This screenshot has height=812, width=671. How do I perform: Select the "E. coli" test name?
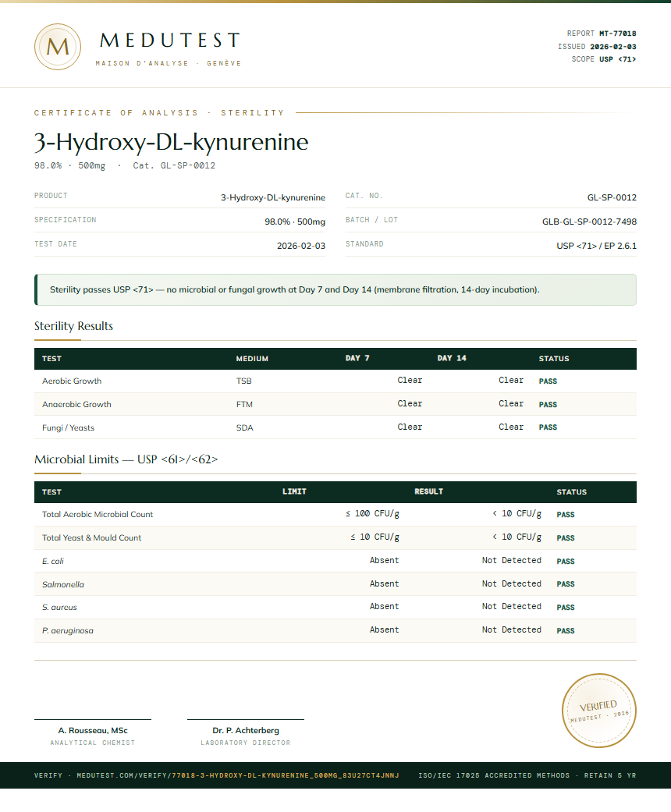tap(53, 562)
